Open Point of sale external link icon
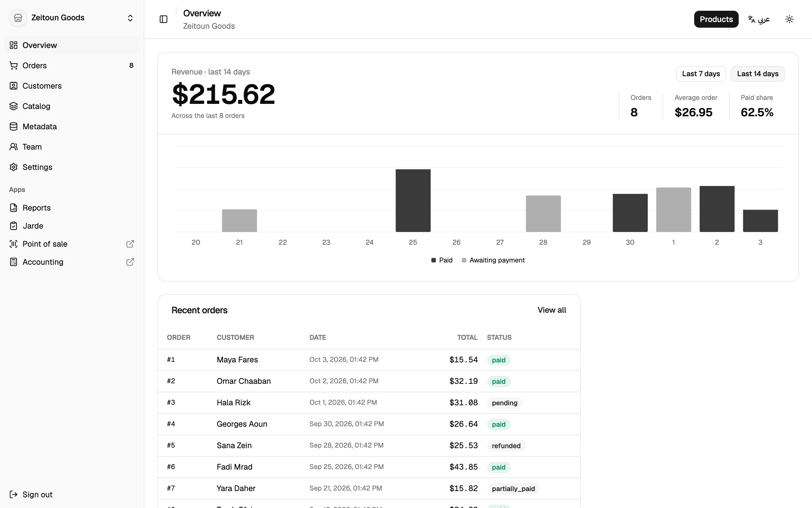Viewport: 812px width, 508px height. pos(130,244)
